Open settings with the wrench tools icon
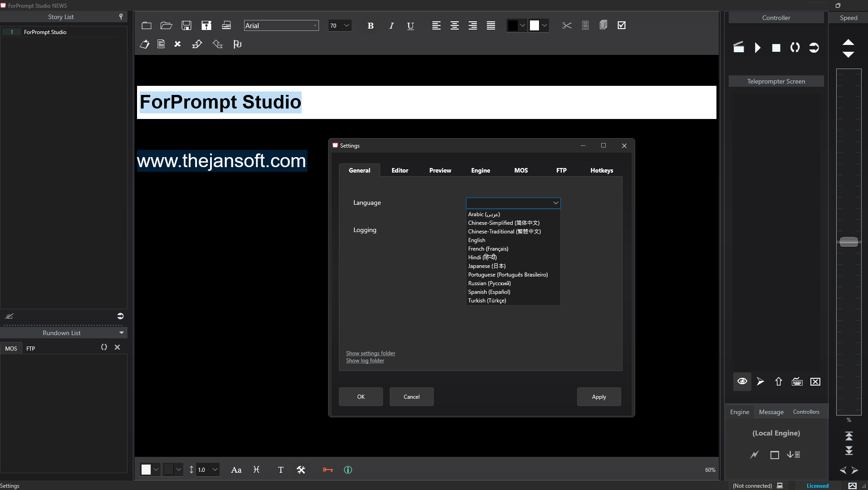The height and width of the screenshot is (490, 868). pyautogui.click(x=301, y=470)
